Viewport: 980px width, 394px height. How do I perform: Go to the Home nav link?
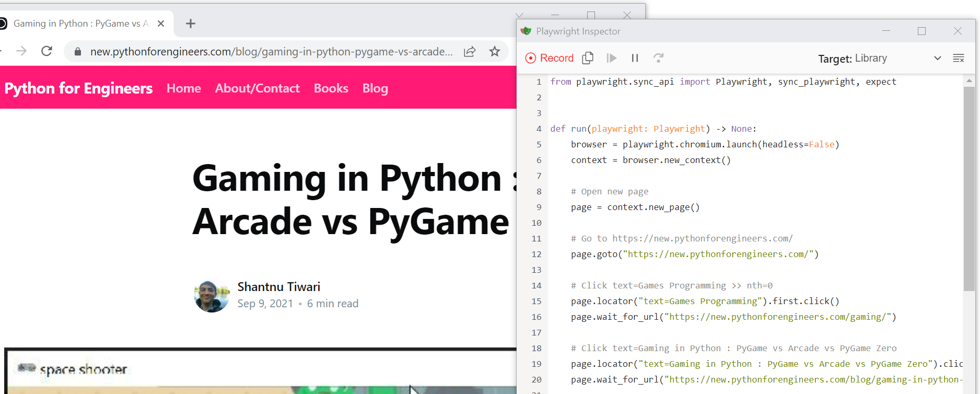184,88
